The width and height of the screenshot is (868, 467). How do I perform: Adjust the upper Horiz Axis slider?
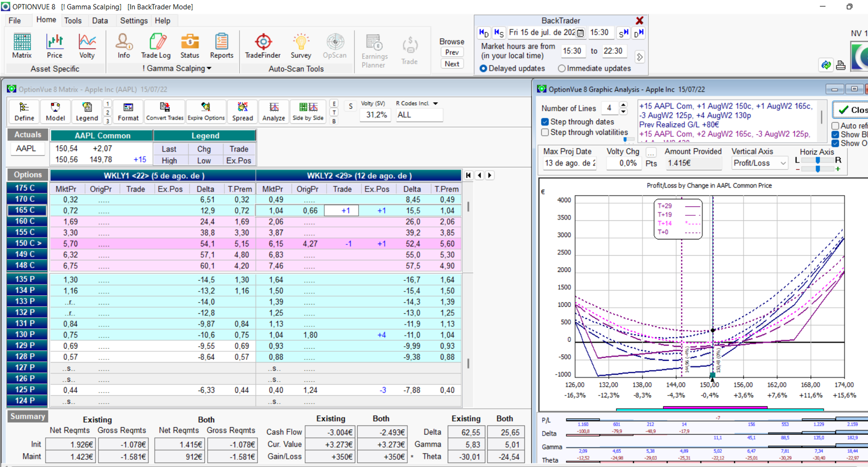click(x=818, y=160)
